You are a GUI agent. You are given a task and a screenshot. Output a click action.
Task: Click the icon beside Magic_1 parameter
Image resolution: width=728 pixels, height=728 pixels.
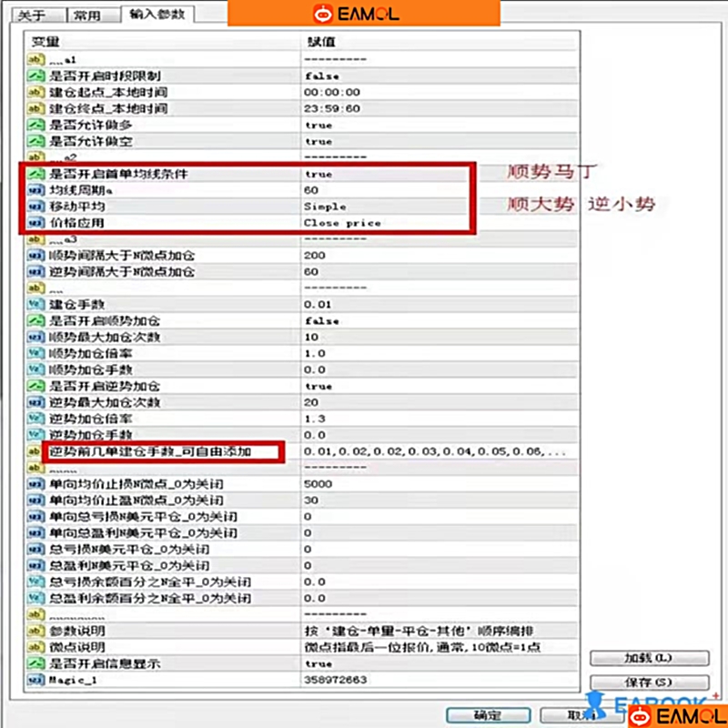35,681
